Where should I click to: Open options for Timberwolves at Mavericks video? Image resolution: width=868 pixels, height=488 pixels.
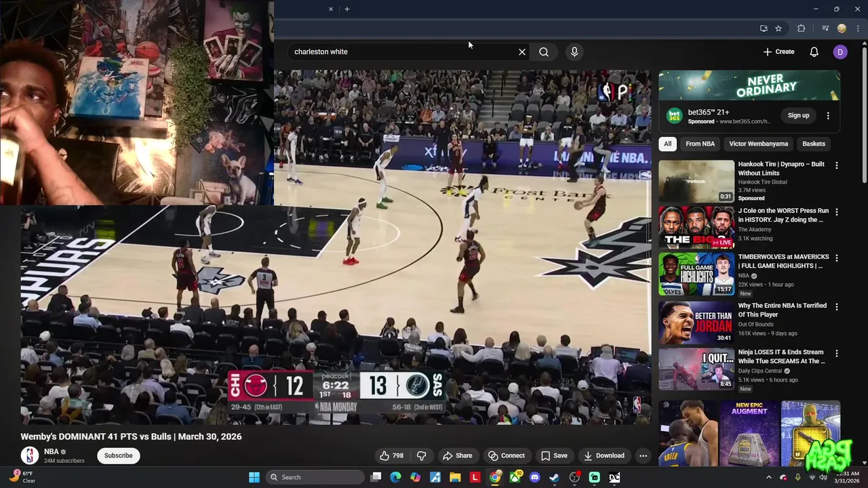836,258
